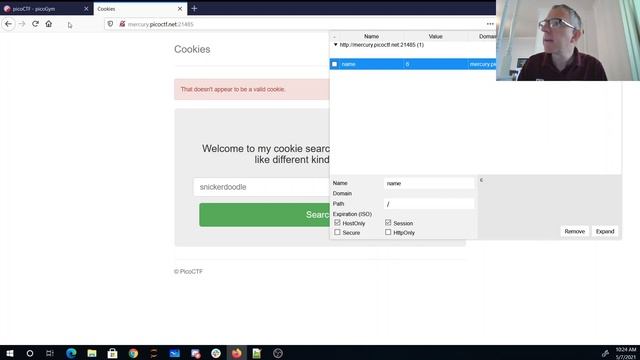The width and height of the screenshot is (640, 360).
Task: Toggle the Session checkbox
Action: 388,222
